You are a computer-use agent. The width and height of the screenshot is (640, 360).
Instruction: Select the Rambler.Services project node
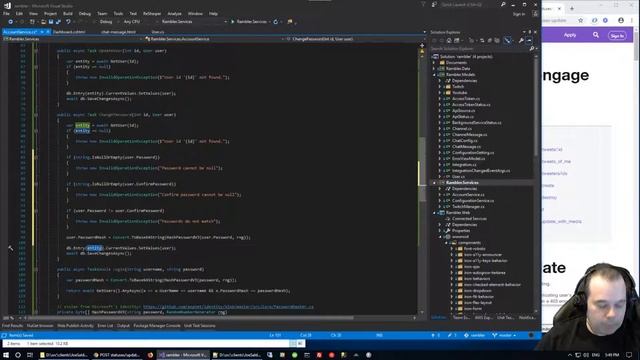462,182
